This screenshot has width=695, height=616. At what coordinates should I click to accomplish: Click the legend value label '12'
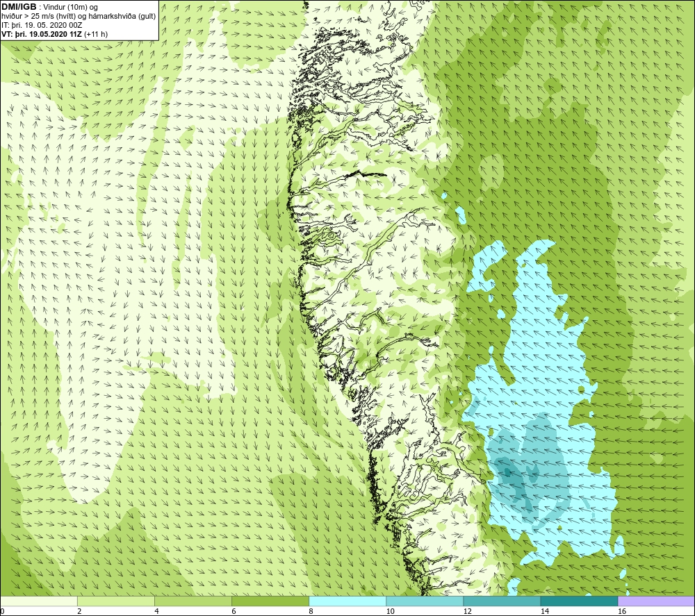[467, 612]
